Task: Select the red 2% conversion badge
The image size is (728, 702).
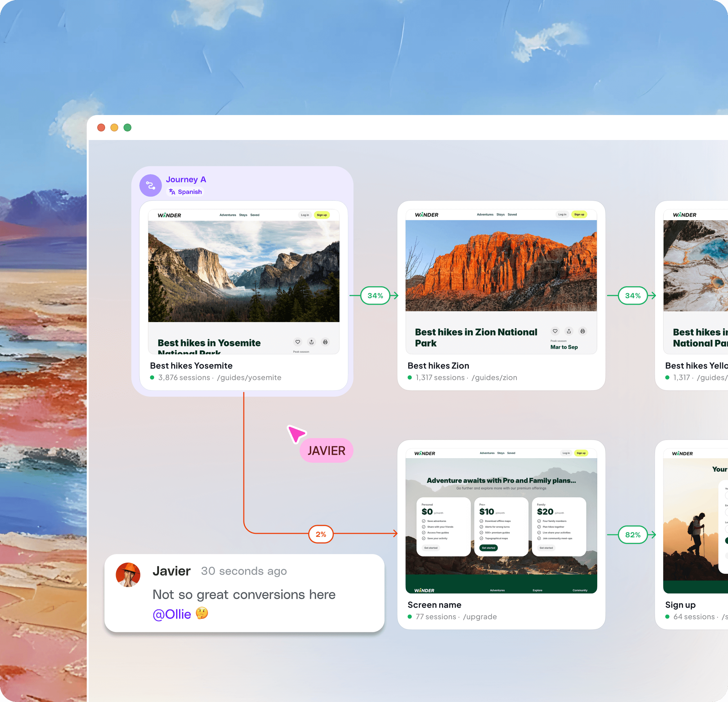Action: click(321, 534)
